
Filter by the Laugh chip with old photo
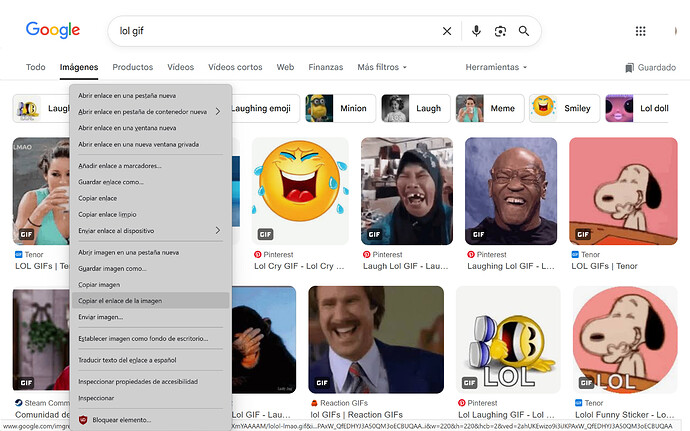[x=415, y=108]
